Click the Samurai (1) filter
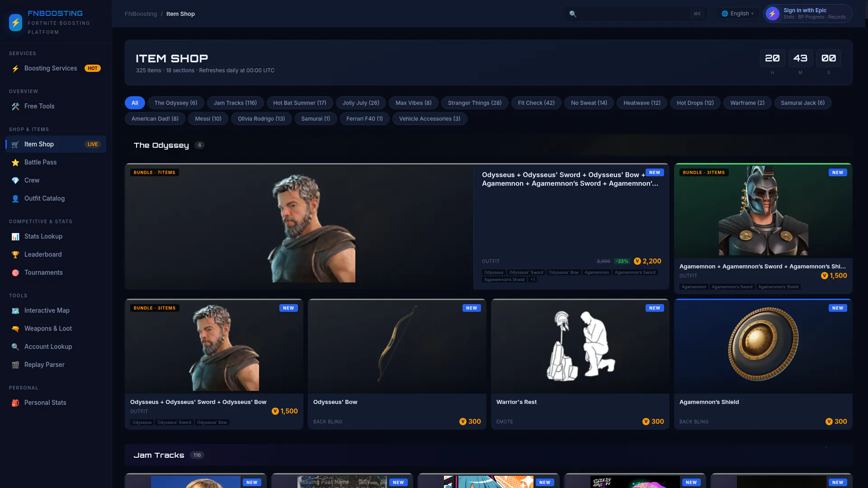This screenshot has height=488, width=868. coord(316,119)
